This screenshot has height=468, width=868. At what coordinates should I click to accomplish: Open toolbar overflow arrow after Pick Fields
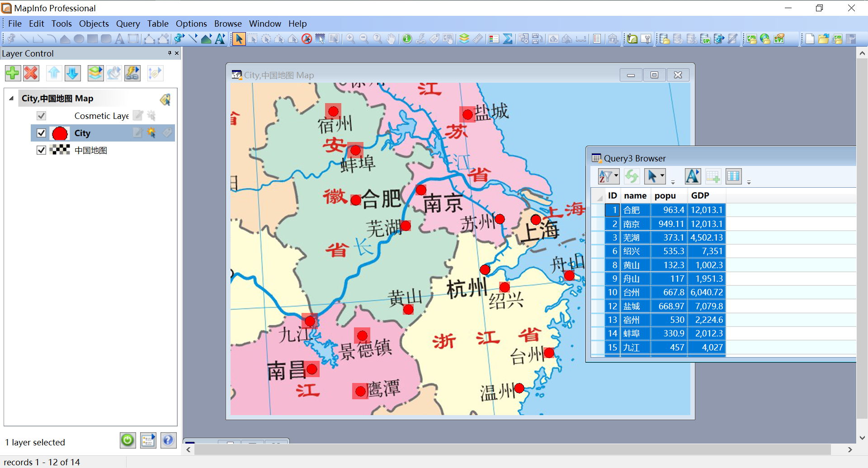pyautogui.click(x=749, y=182)
